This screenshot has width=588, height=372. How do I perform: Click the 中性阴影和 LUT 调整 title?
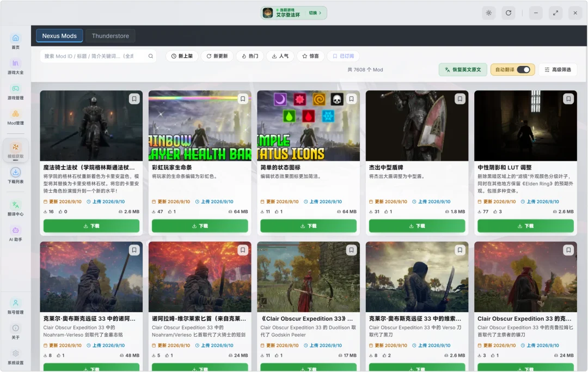504,167
